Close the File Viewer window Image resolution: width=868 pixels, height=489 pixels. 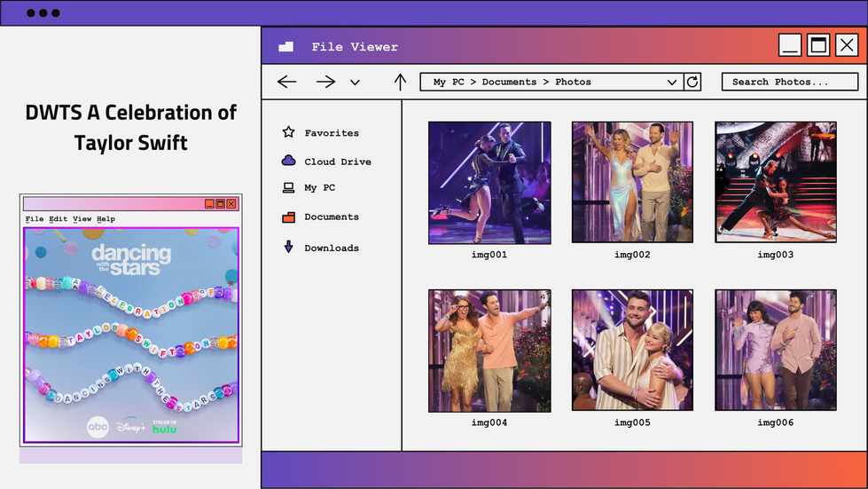coord(847,45)
